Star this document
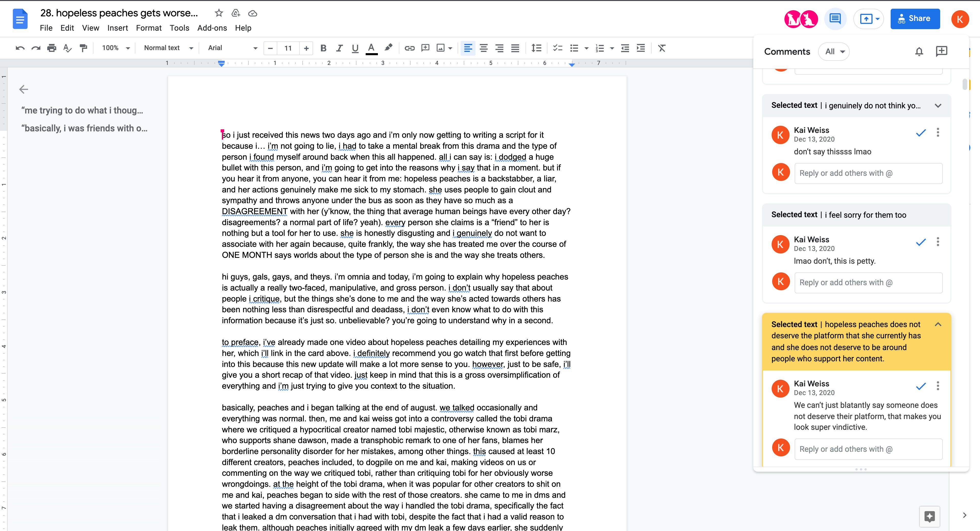The width and height of the screenshot is (980, 531). tap(219, 13)
